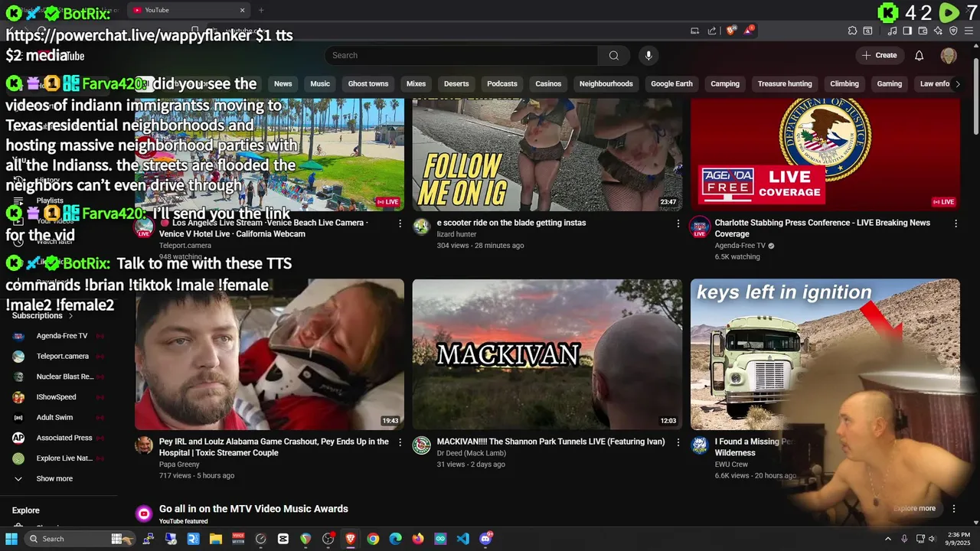
Task: Open Agenda-Free TV subscription
Action: tap(62, 336)
